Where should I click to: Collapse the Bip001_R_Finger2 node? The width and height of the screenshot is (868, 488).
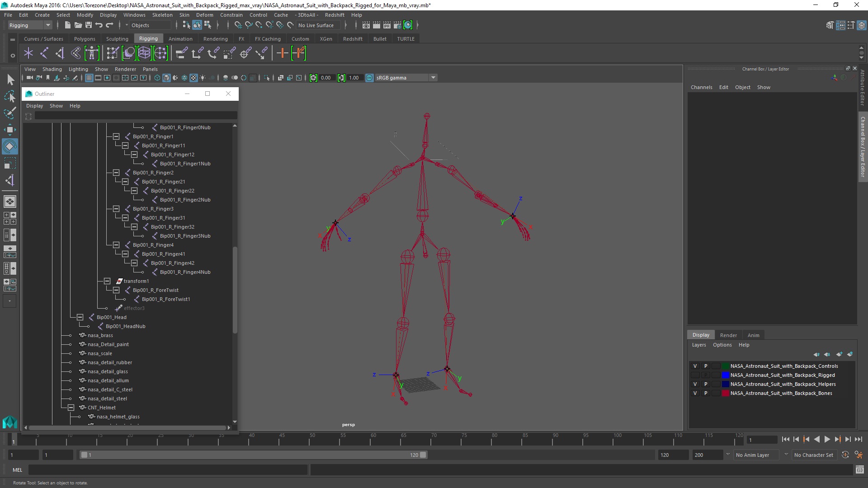click(x=116, y=173)
